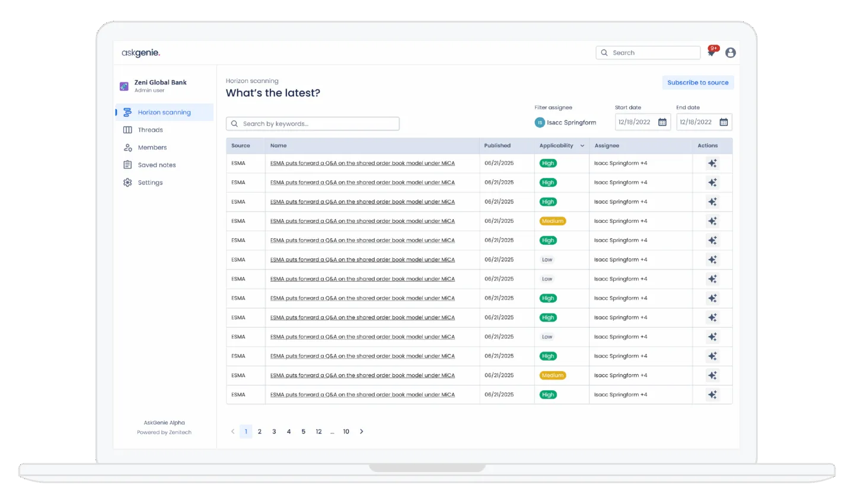Click the Subscribe to source button
854x504 pixels.
(x=697, y=83)
